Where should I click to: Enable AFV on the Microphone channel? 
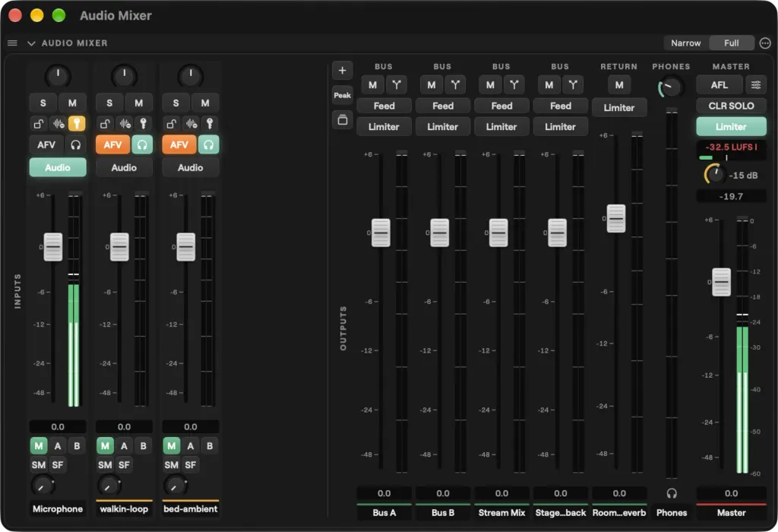coord(46,145)
